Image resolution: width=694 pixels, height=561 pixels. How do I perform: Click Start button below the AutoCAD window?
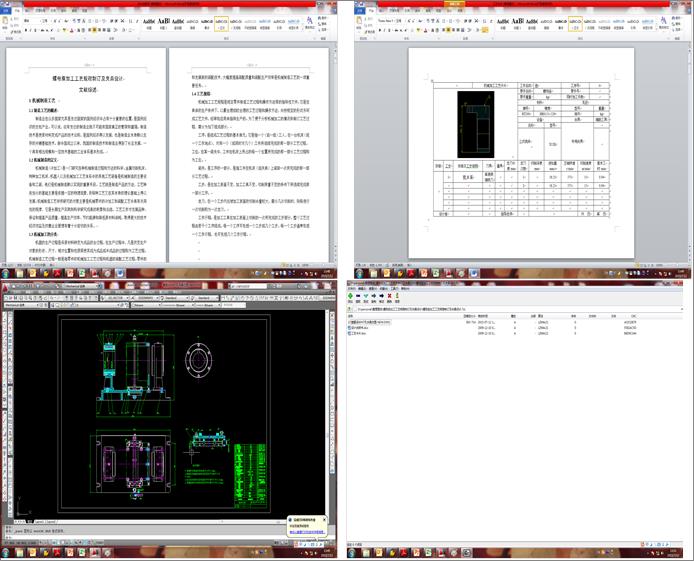[x=5, y=552]
